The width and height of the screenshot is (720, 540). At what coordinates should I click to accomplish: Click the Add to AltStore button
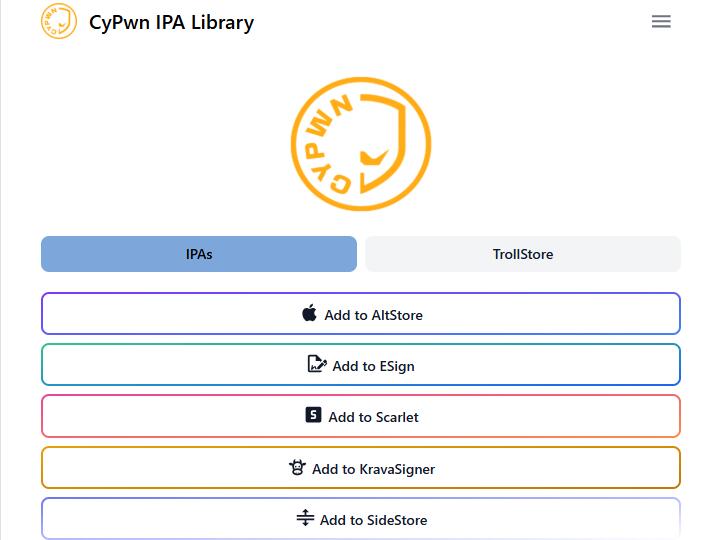(x=361, y=314)
